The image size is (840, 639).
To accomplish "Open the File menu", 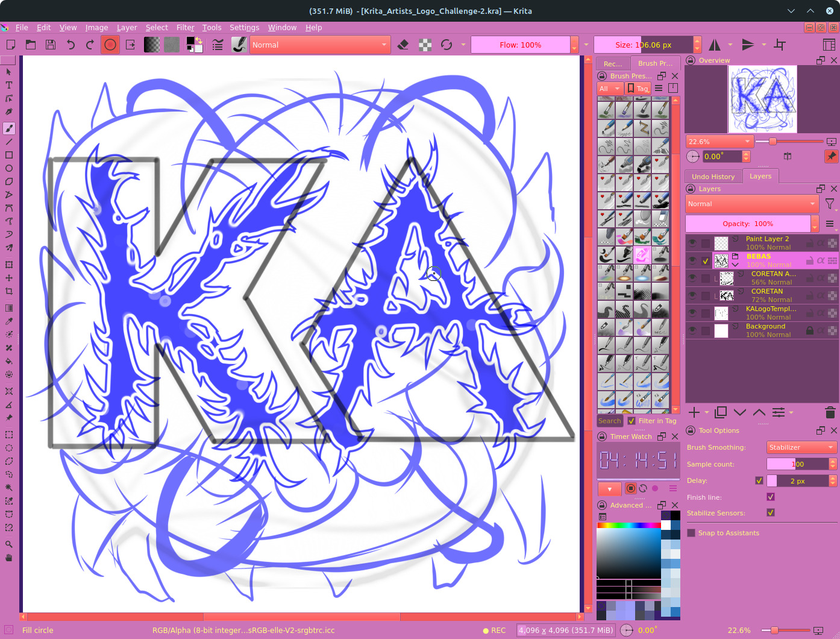I will tap(22, 27).
